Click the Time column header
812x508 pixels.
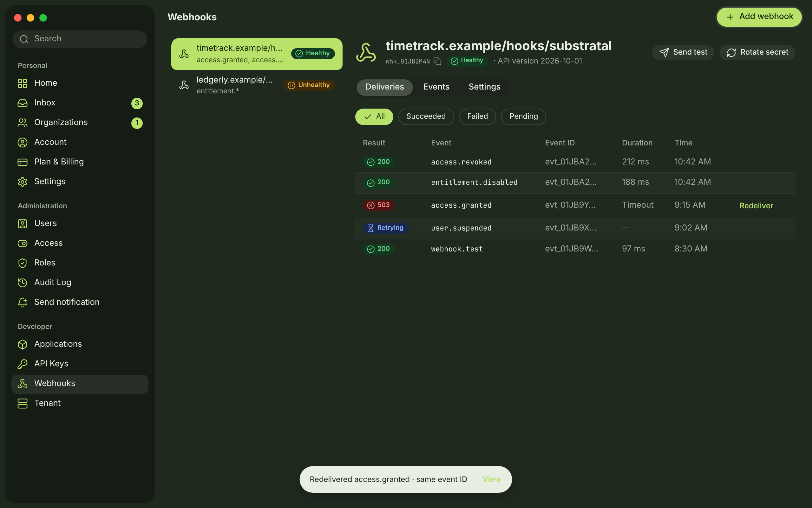pyautogui.click(x=683, y=143)
